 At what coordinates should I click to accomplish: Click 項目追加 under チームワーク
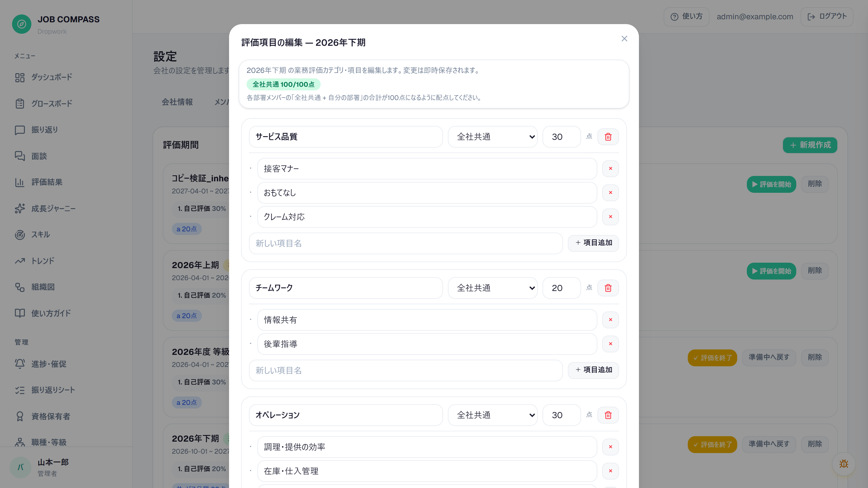593,370
